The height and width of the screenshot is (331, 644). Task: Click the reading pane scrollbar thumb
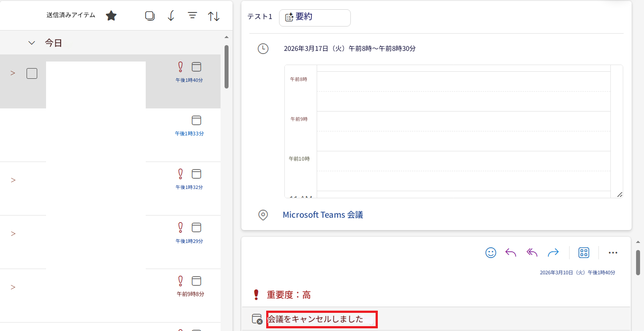[638, 263]
